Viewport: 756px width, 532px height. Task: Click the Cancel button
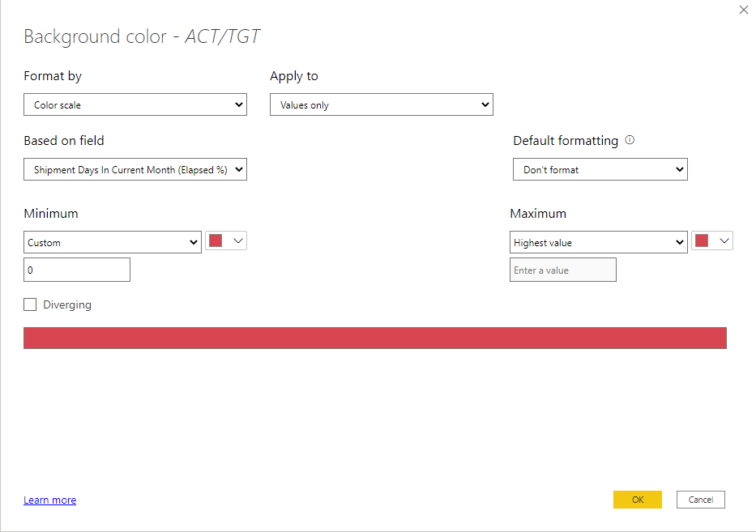click(701, 500)
